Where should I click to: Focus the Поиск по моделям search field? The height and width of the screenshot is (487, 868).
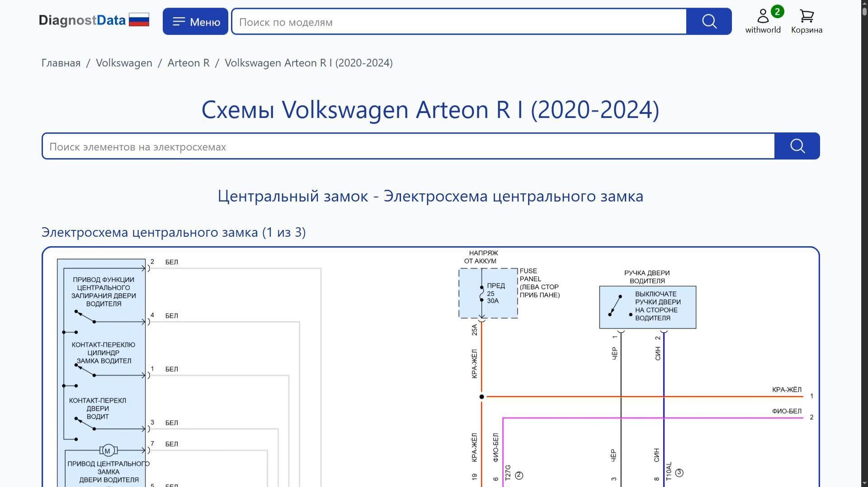tap(459, 21)
